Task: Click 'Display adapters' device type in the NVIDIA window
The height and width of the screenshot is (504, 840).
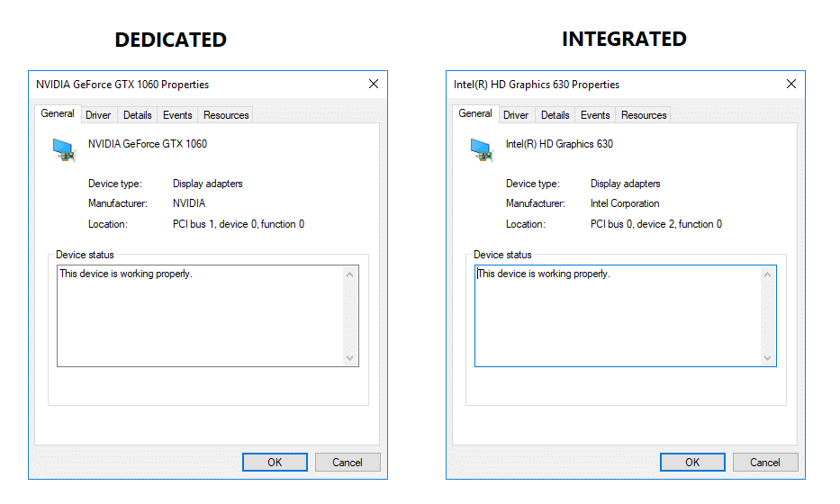Action: 208,184
